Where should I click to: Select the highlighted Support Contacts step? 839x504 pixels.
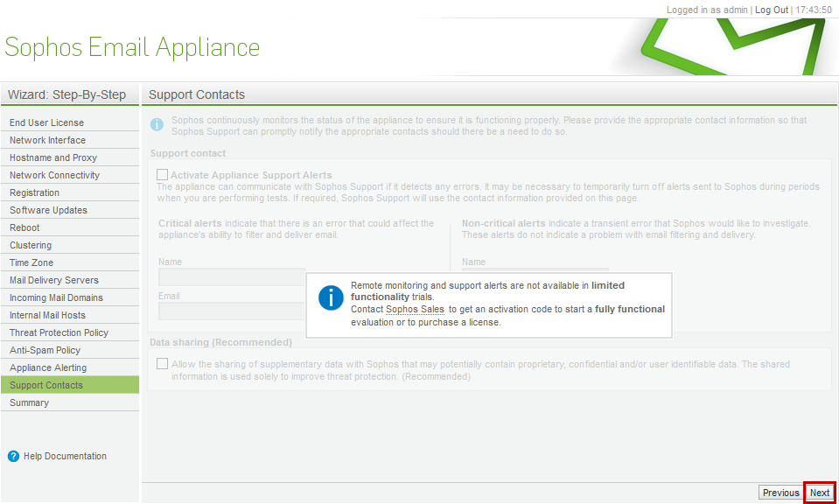(70, 385)
